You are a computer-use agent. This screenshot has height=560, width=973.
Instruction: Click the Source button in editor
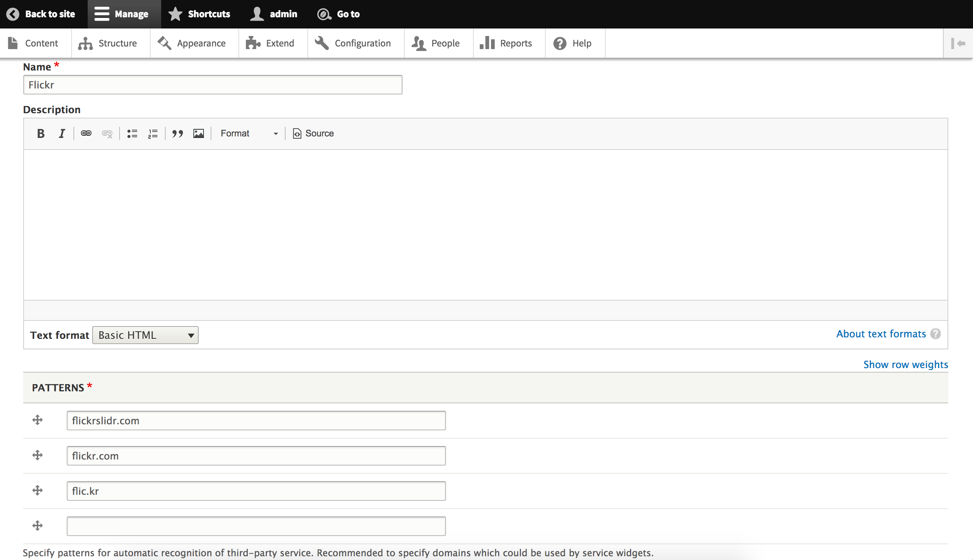tap(313, 133)
